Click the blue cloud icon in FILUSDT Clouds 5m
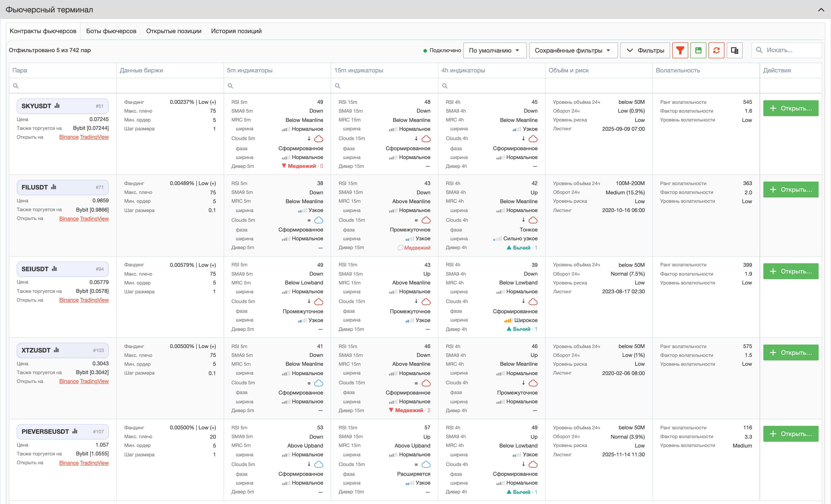Viewport: 831px width, 504px height. tap(319, 220)
